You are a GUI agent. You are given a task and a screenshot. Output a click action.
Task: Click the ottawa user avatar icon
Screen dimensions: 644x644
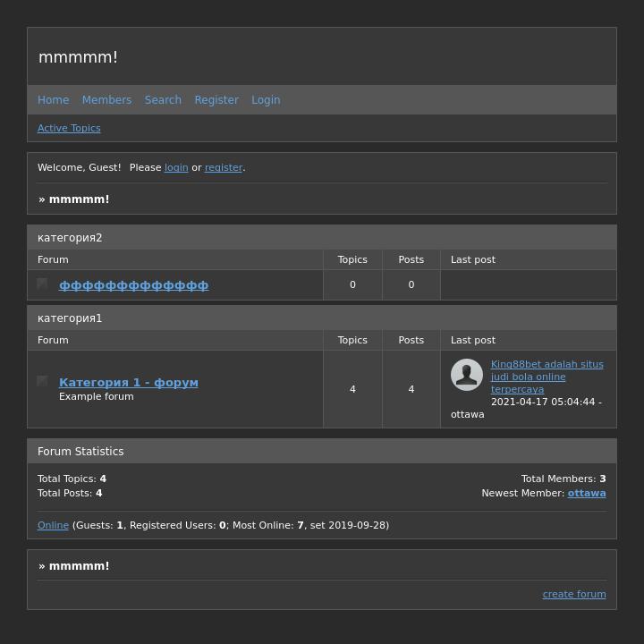click(466, 375)
